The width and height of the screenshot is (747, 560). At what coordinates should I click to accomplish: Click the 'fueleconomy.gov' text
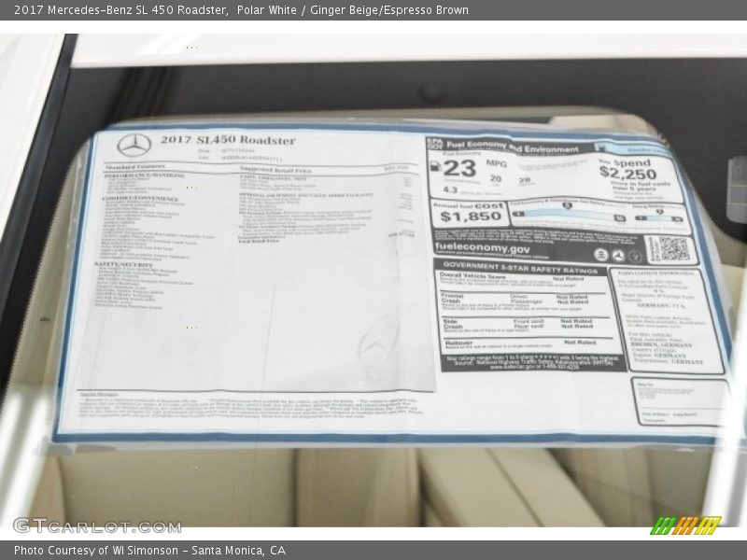(x=482, y=248)
